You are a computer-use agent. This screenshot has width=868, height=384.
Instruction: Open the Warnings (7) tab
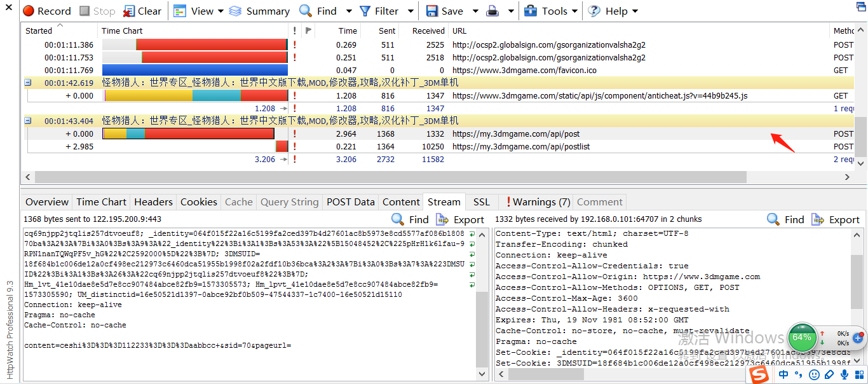click(x=538, y=202)
